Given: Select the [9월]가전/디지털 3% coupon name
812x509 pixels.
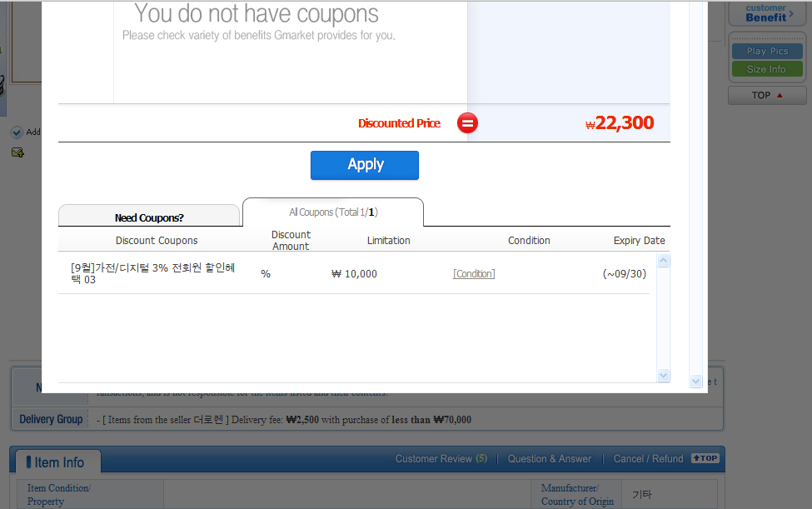Looking at the screenshot, I should click(x=152, y=273).
